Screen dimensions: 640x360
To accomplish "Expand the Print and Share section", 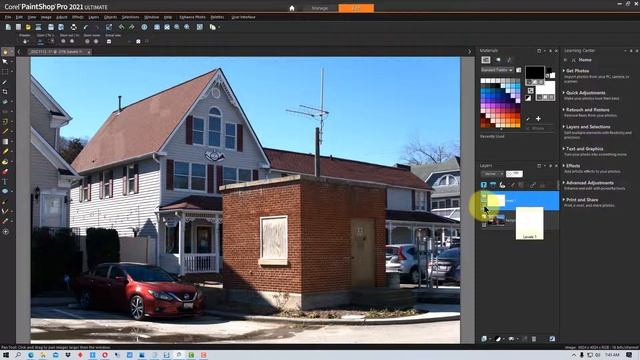I will [x=582, y=200].
